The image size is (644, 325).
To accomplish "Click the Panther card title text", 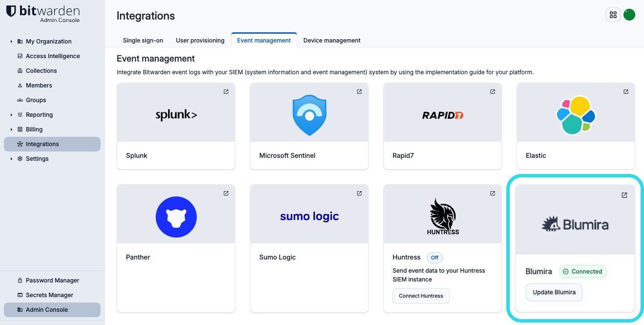I will (x=138, y=257).
